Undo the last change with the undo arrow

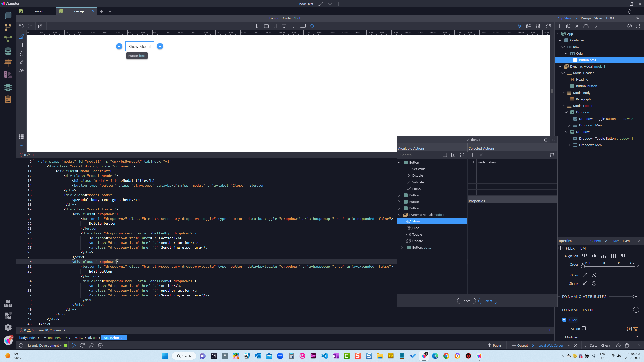click(21, 26)
